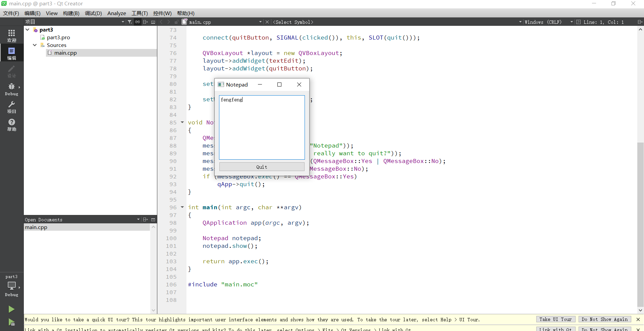The image size is (644, 331).
Task: Open the 项目 (Projects) mode with the wrench icon
Action: tap(12, 107)
